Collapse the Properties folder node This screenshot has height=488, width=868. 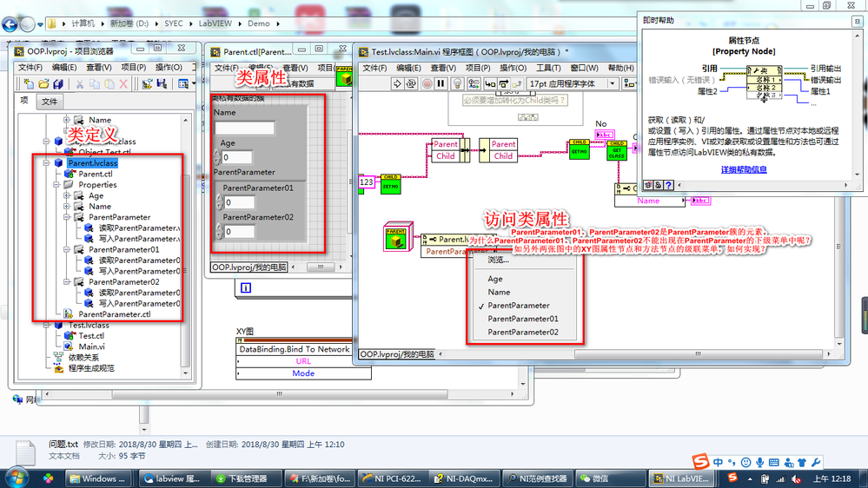pyautogui.click(x=56, y=185)
